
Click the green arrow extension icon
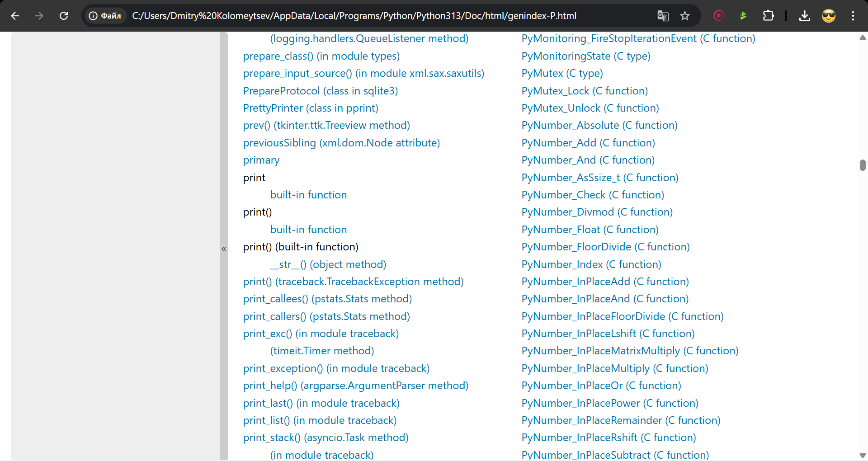point(743,16)
